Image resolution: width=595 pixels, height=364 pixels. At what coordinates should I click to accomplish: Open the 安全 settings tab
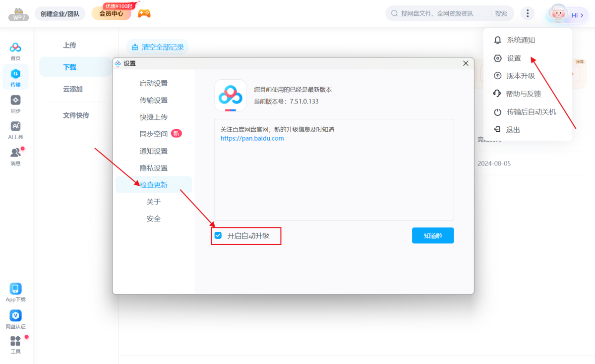pos(154,218)
